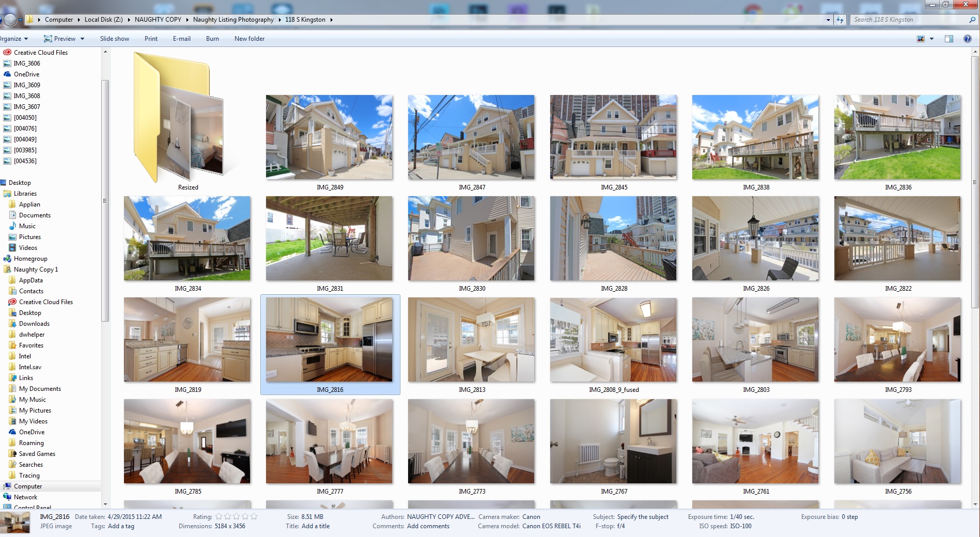Click the Change your view icon

click(921, 39)
